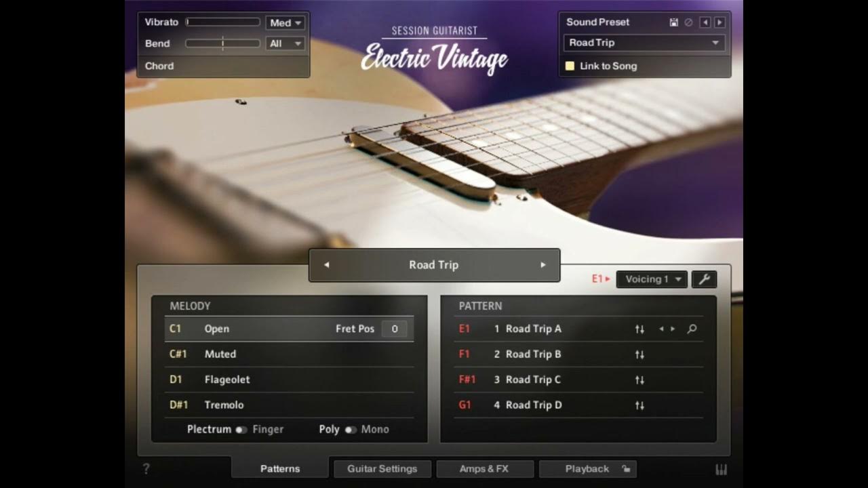Screen dimensions: 868x488
Task: Click sort arrows icon for Road Trip A
Action: point(639,329)
